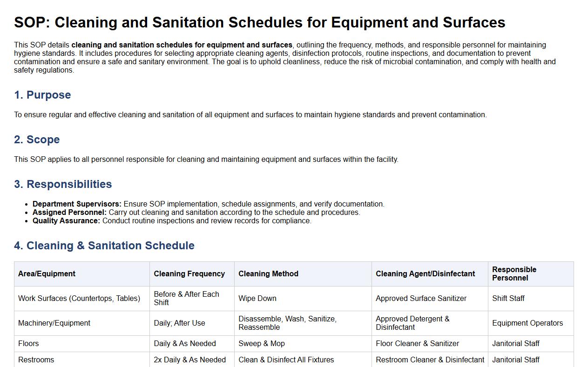Click the "Floor Cleaner & Sanitizer" cell

(x=417, y=343)
